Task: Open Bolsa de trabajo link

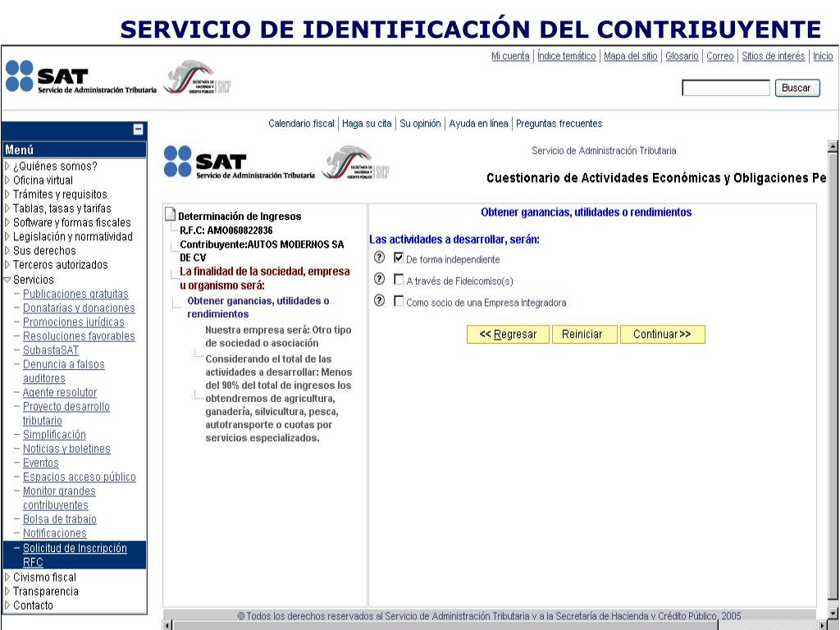Action: [59, 519]
